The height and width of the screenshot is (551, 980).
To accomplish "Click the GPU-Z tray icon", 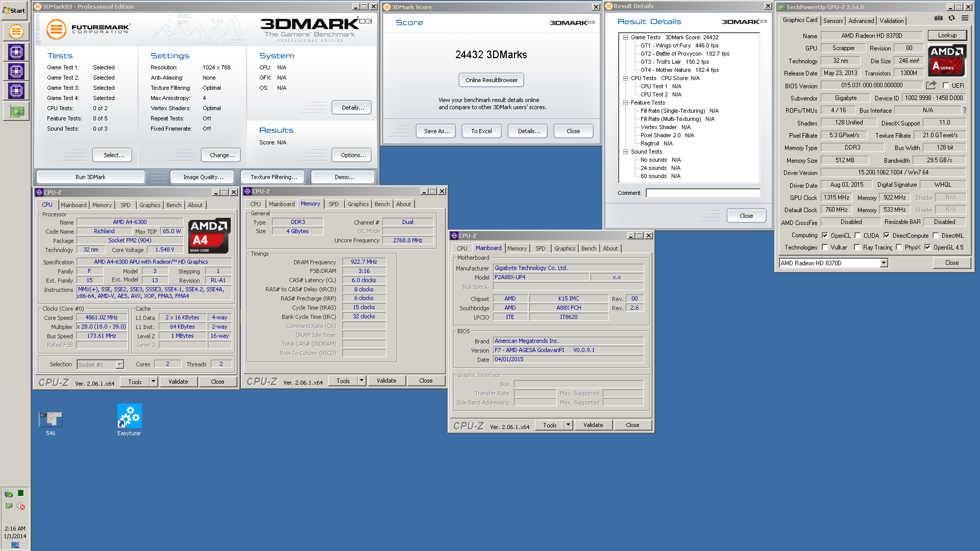I will [9, 506].
